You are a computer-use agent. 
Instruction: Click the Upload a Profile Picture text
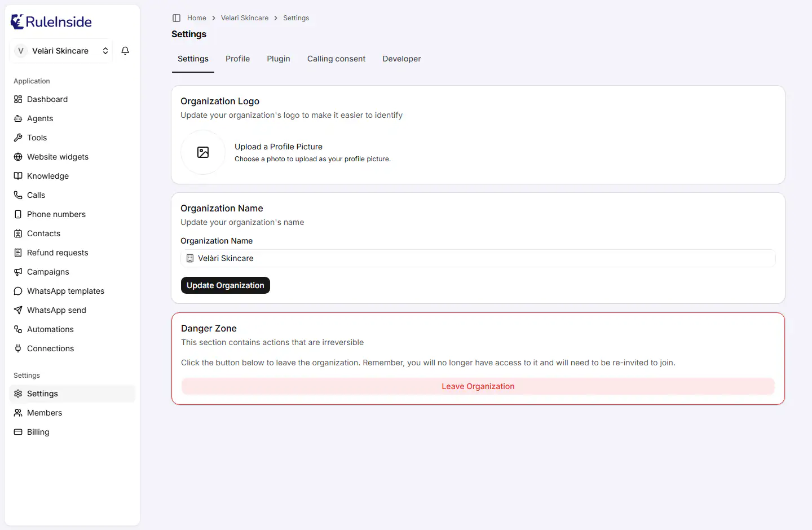click(279, 147)
